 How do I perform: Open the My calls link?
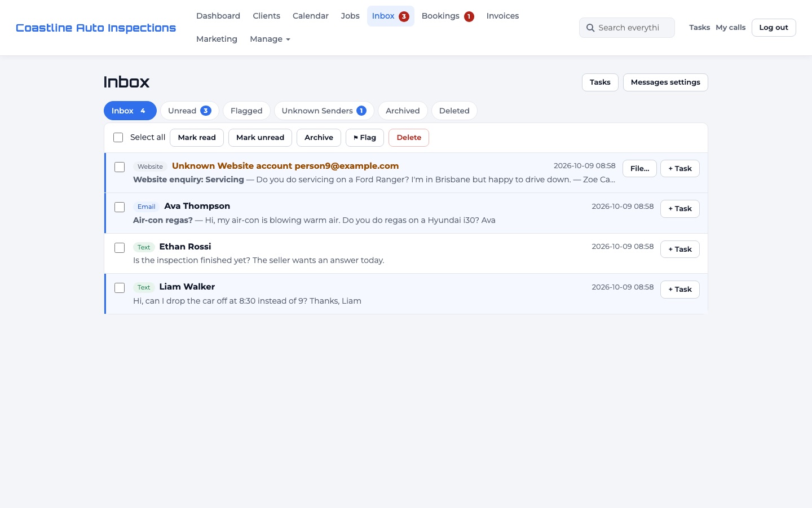coord(731,28)
